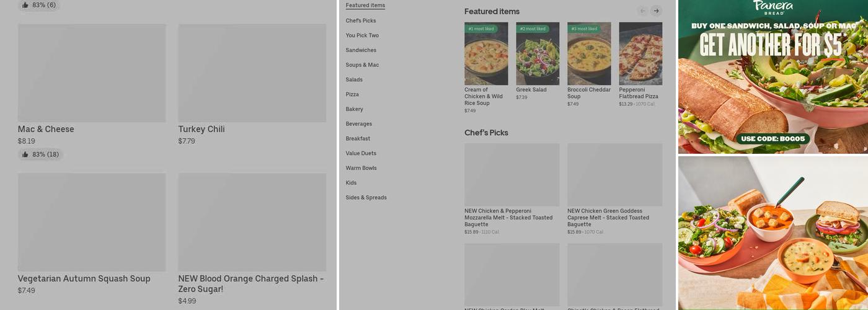The height and width of the screenshot is (310, 868).
Task: Click the thumbs-up 83% (6) rating badge
Action: 38,5
